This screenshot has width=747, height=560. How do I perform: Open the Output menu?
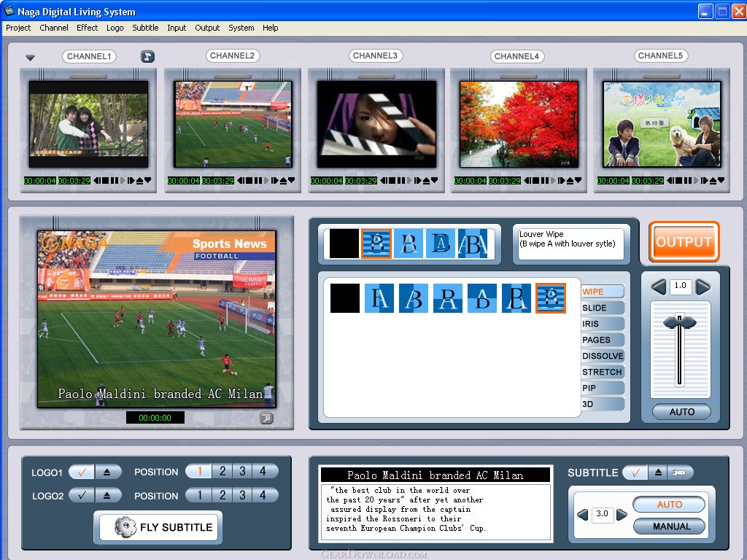pos(207,28)
